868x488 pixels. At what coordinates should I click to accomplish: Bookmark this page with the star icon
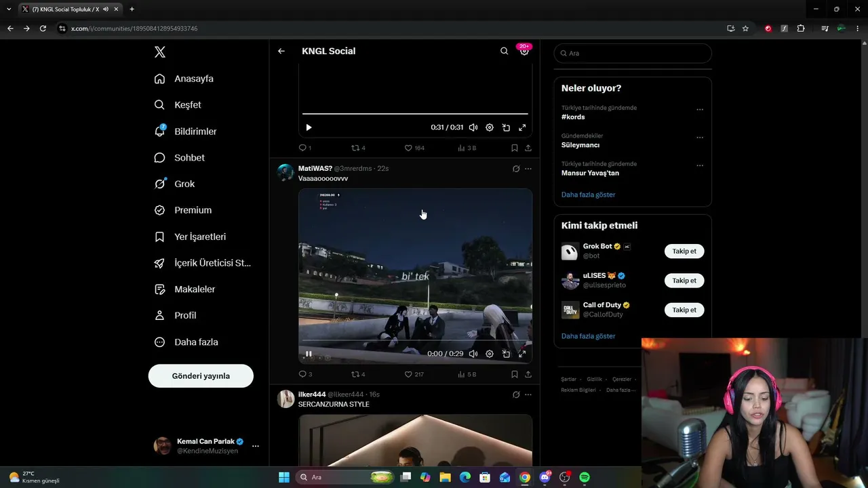coord(745,28)
